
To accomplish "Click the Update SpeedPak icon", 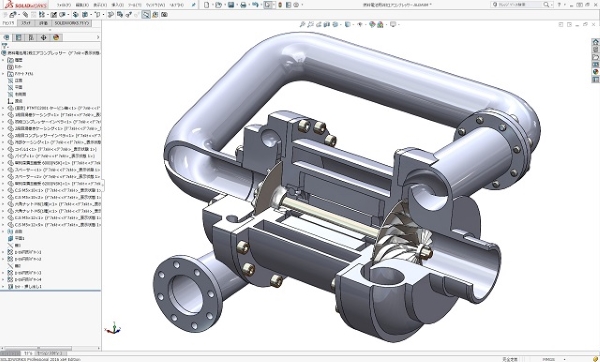I will [x=155, y=15].
